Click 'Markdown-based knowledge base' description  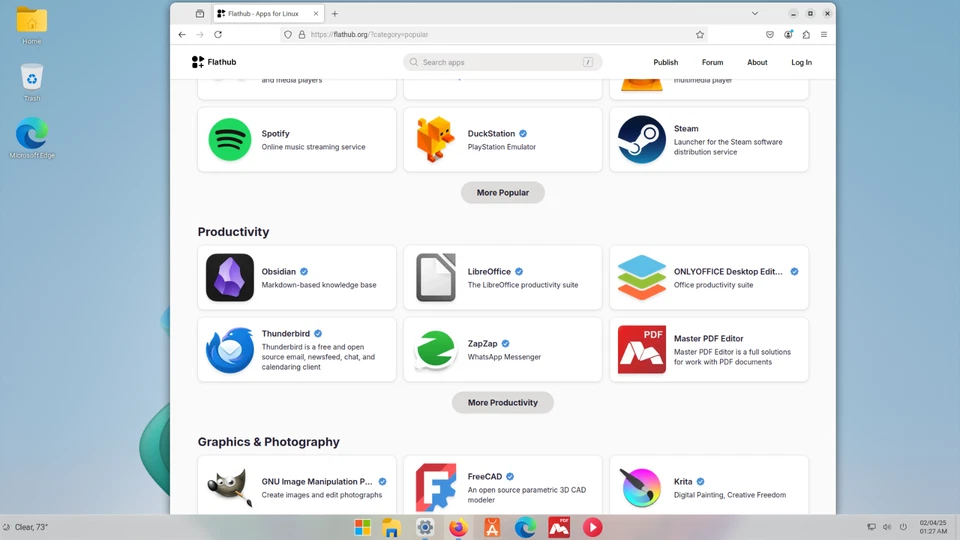point(319,285)
